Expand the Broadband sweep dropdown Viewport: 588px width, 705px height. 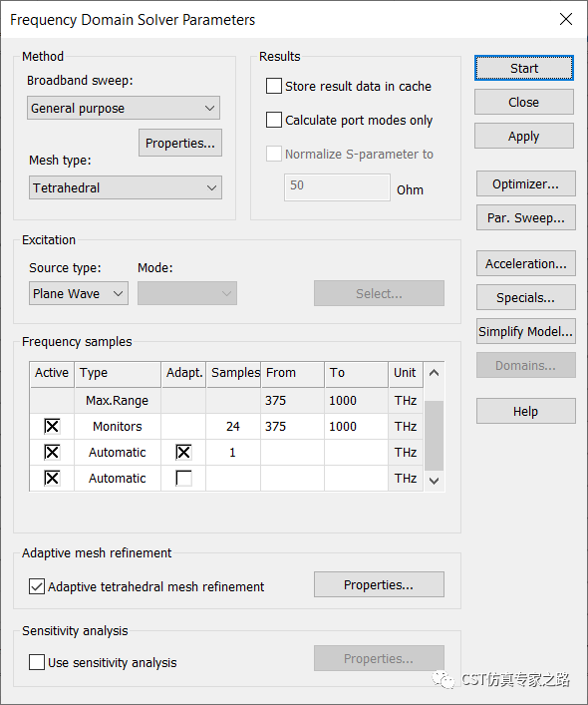tap(124, 108)
